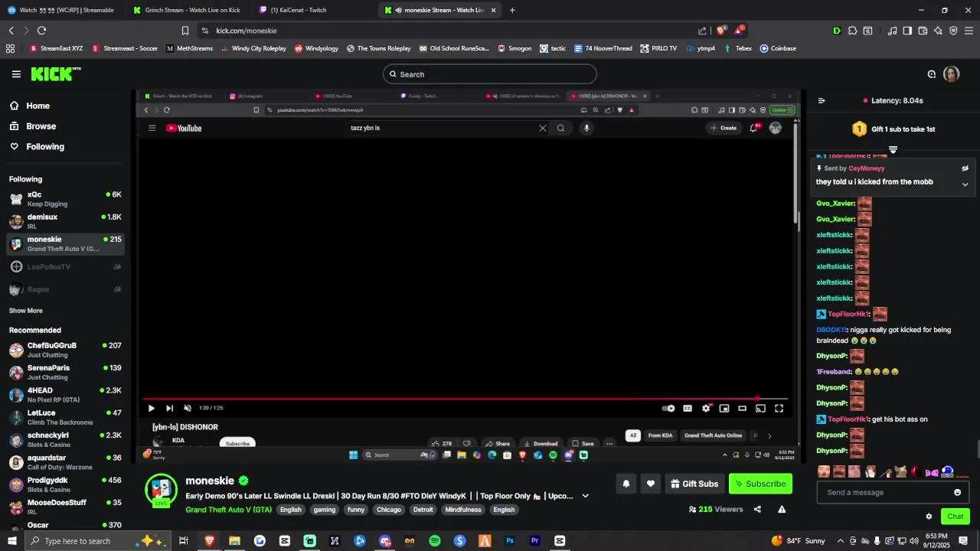This screenshot has height=551, width=980.
Task: Open a new browser tab
Action: coord(512,10)
